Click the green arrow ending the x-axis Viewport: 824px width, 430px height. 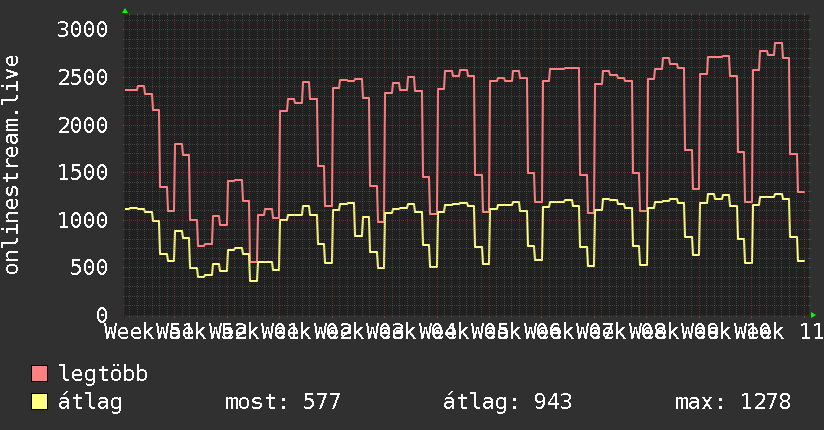(x=813, y=315)
